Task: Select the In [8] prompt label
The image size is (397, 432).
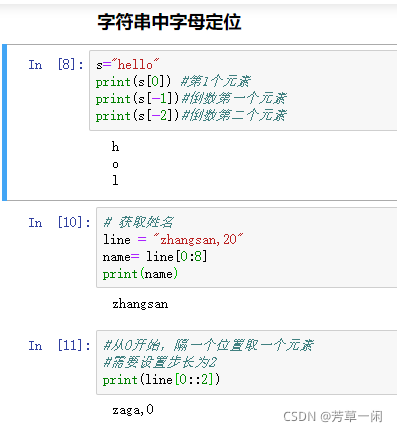Action: [56, 64]
